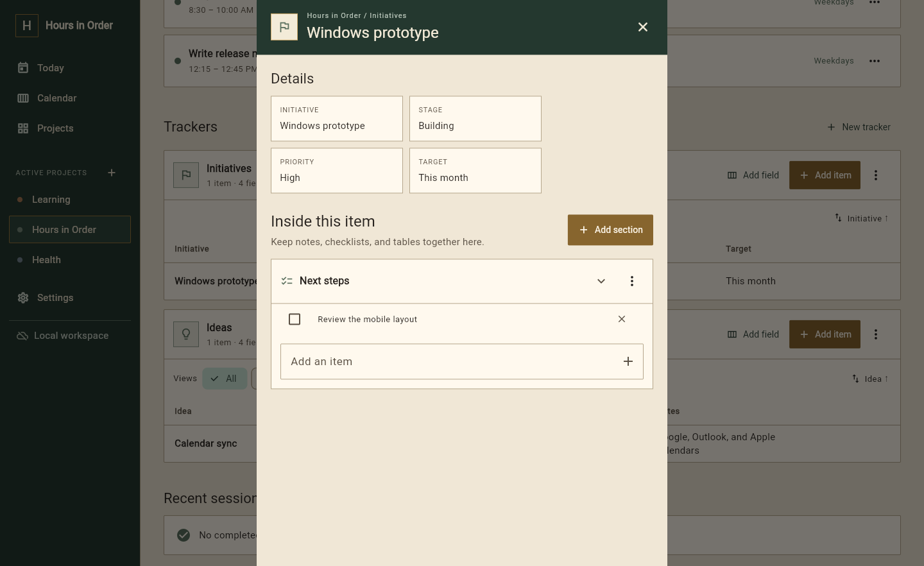Click the Local workspace status
Image resolution: width=924 pixels, height=566 pixels.
(x=62, y=336)
